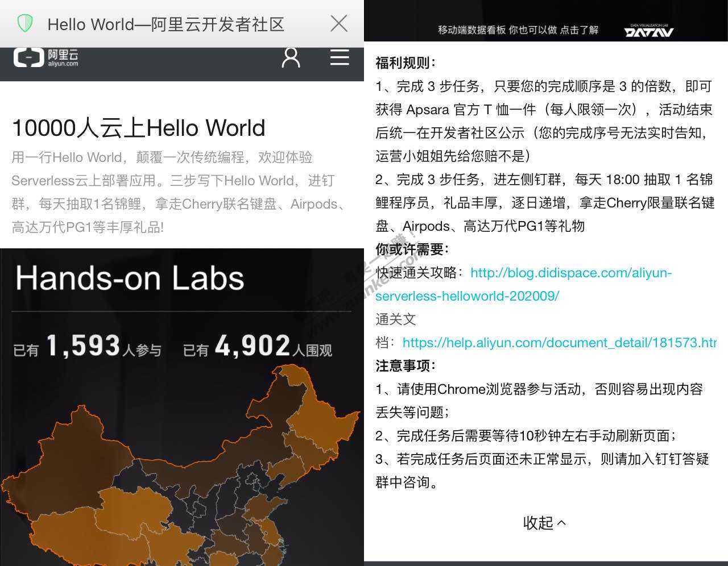728x566 pixels.
Task: Open the help.aliyun.com document link
Action: (559, 343)
